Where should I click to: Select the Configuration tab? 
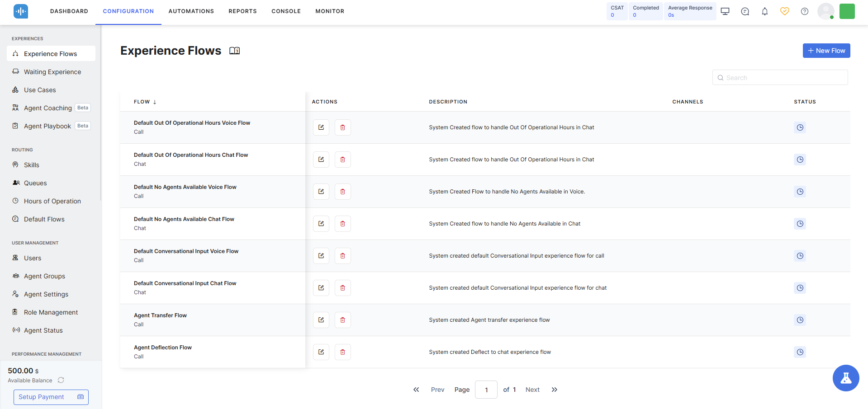[128, 11]
